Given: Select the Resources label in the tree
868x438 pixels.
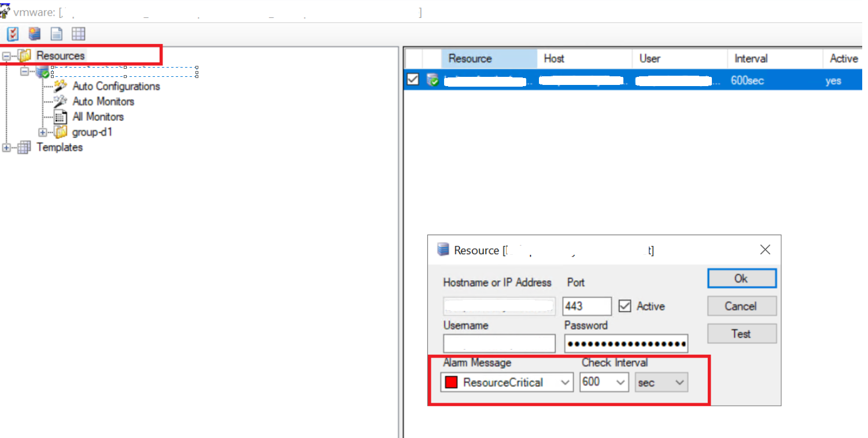Looking at the screenshot, I should [61, 55].
